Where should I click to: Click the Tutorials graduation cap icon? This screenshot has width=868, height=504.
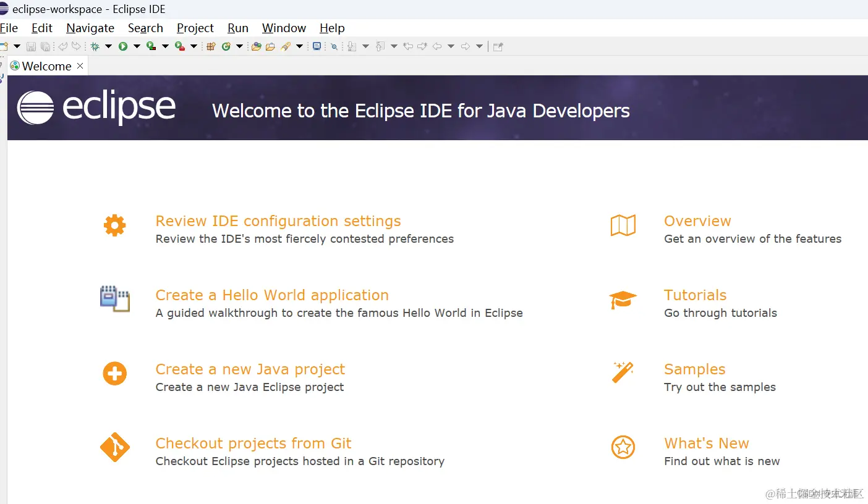(623, 300)
